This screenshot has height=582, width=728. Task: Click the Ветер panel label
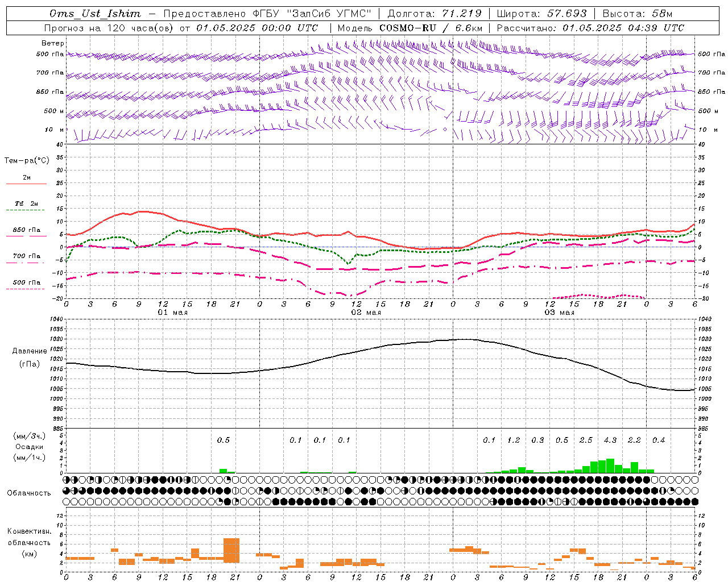pyautogui.click(x=53, y=43)
